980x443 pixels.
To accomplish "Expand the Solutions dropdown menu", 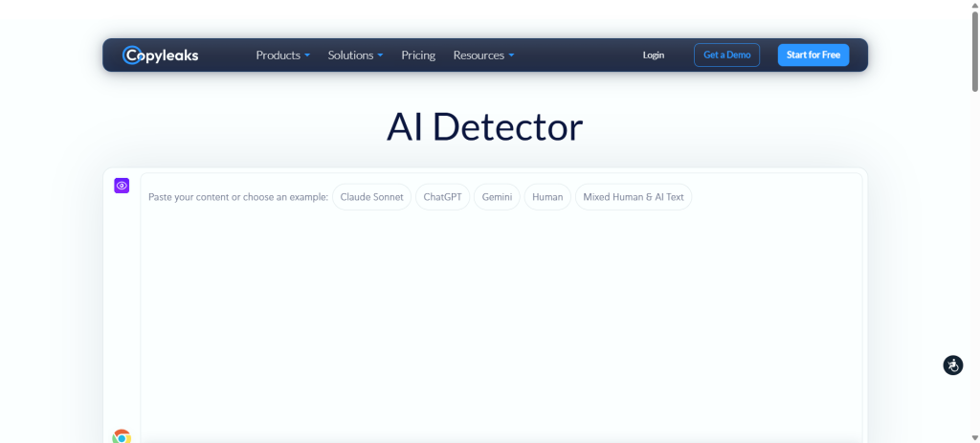I will pyautogui.click(x=356, y=55).
